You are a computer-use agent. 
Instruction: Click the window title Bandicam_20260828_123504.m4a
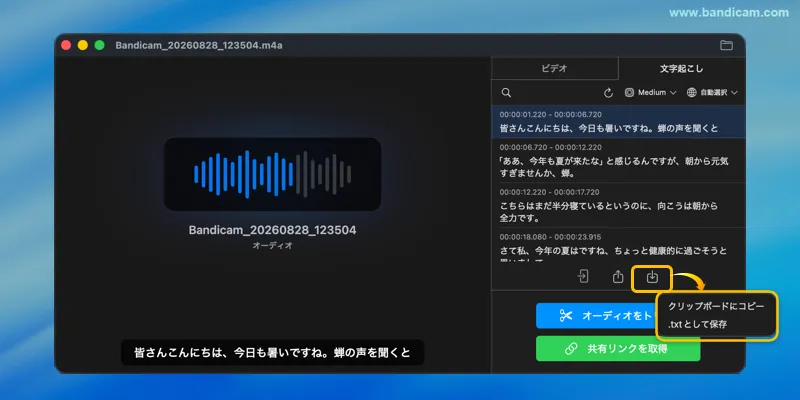coord(199,45)
